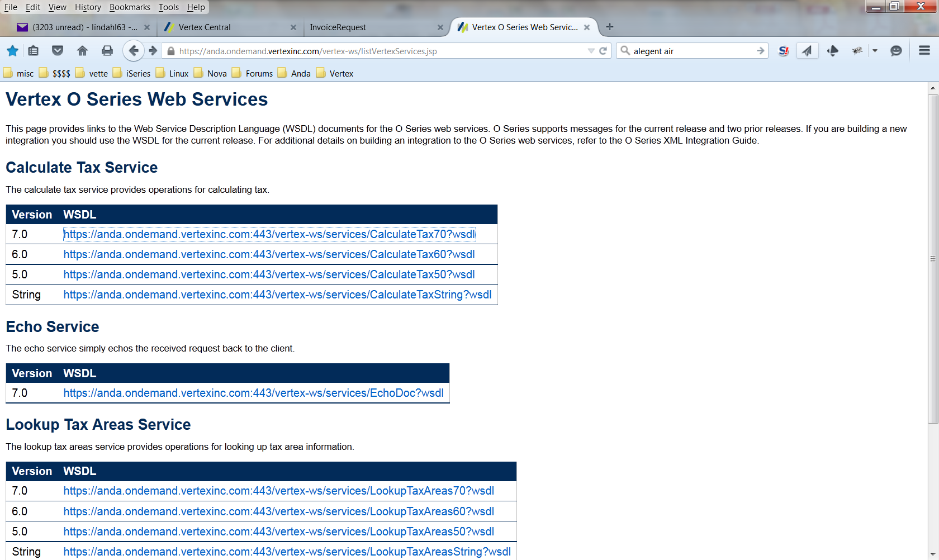Open the CalculateTaxString WSDL link
This screenshot has width=939, height=560.
pyautogui.click(x=277, y=295)
